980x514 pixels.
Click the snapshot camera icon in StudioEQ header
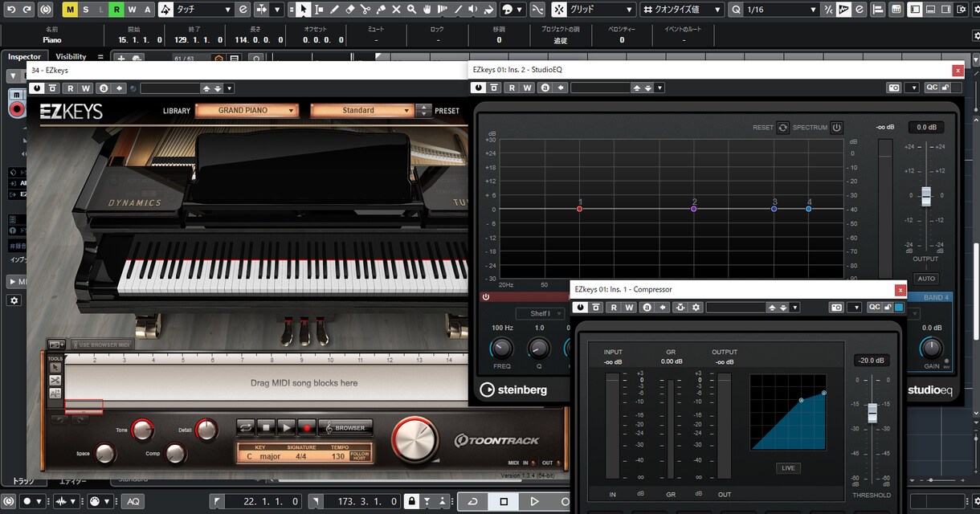(x=893, y=88)
